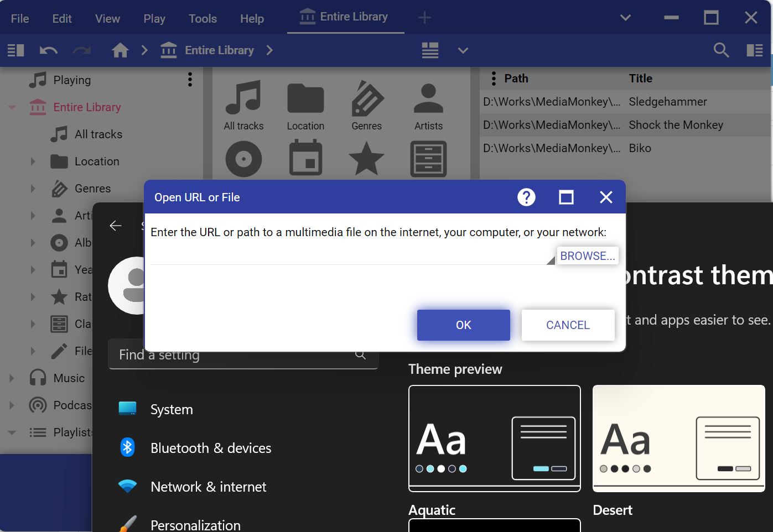Click the search magnifier icon in toolbar
Viewport: 773px width, 532px height.
click(x=721, y=50)
